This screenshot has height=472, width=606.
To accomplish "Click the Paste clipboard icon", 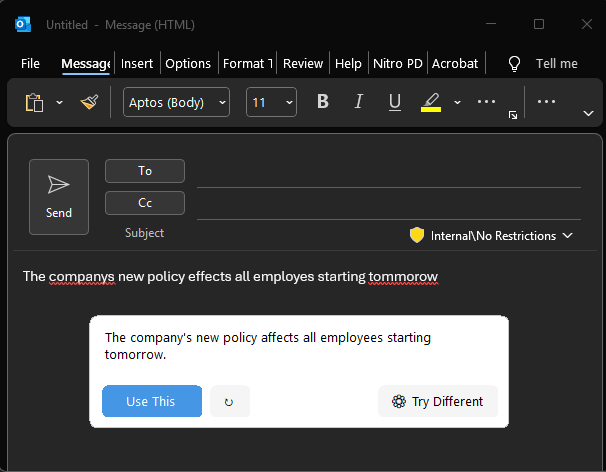I will point(34,102).
